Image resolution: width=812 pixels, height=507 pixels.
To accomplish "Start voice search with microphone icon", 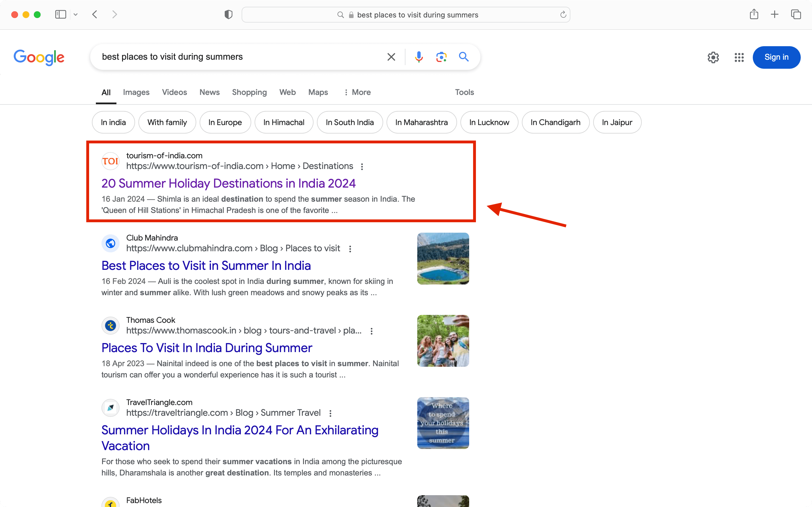I will (419, 57).
